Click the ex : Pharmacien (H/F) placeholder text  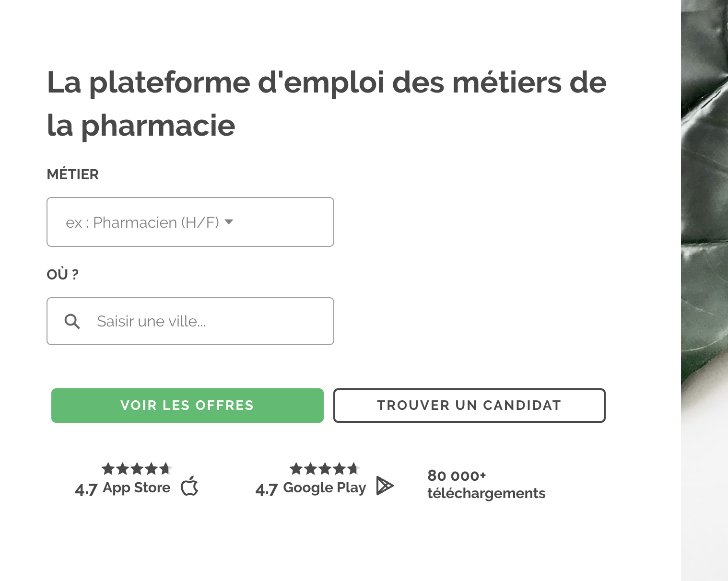pos(142,222)
